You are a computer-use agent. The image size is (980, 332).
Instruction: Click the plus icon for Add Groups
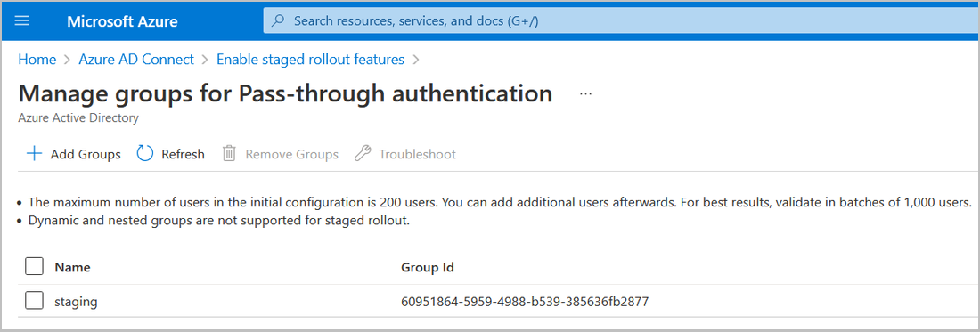(x=35, y=153)
